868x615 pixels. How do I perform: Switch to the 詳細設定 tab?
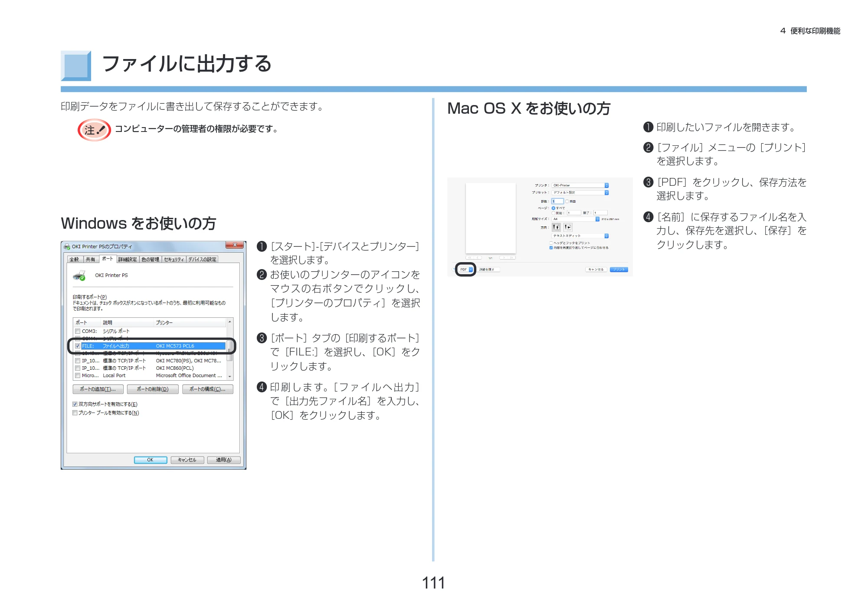tap(128, 260)
